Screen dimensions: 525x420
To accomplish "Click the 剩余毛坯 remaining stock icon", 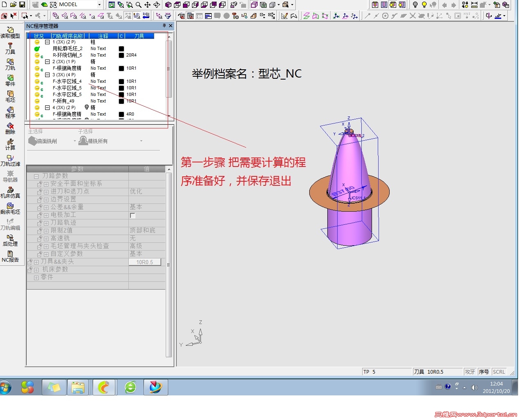I will tap(10, 208).
